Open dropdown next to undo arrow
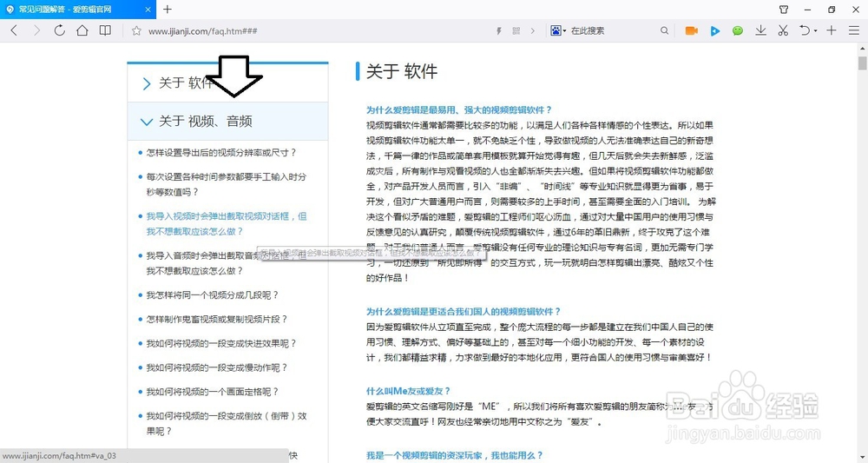 815,31
